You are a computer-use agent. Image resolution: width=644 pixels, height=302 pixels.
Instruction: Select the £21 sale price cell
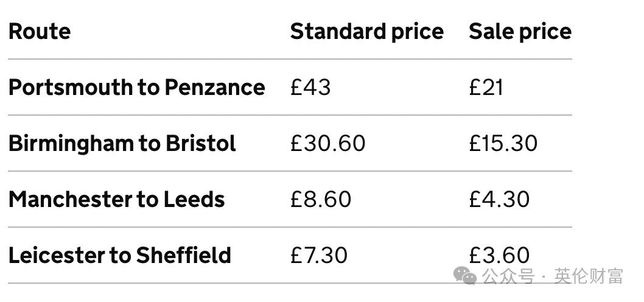point(486,88)
